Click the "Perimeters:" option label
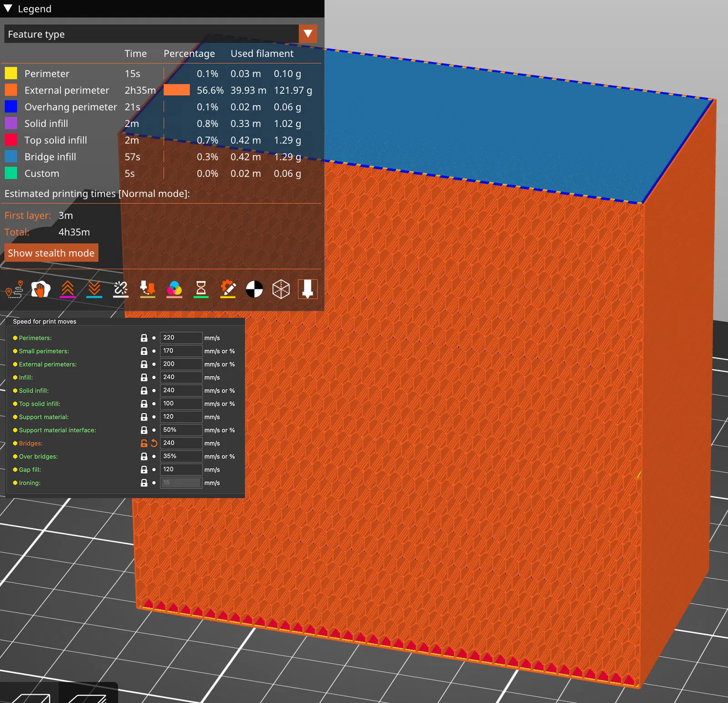This screenshot has width=728, height=703. (35, 338)
